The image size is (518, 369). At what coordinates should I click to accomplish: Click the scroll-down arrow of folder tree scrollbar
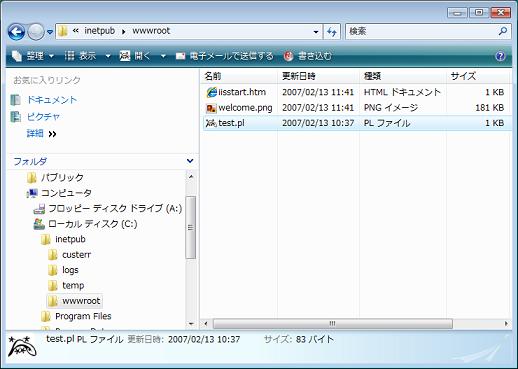(191, 323)
